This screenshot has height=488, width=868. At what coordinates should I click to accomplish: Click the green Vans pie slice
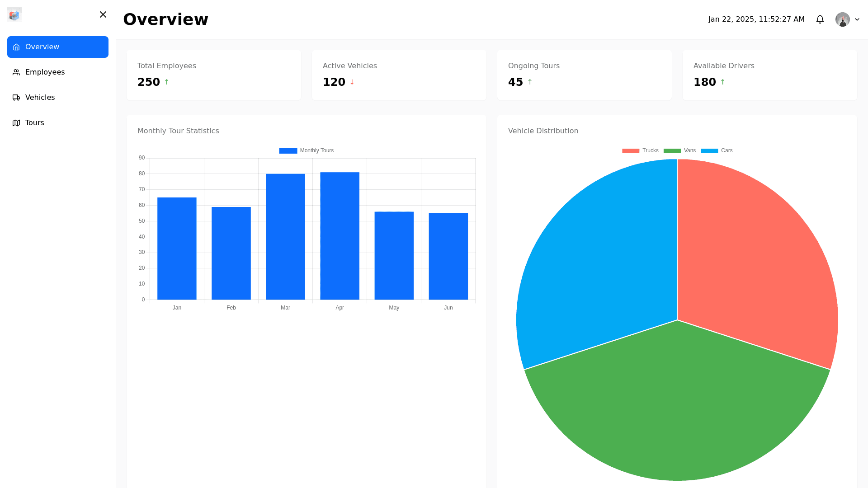[677, 407]
